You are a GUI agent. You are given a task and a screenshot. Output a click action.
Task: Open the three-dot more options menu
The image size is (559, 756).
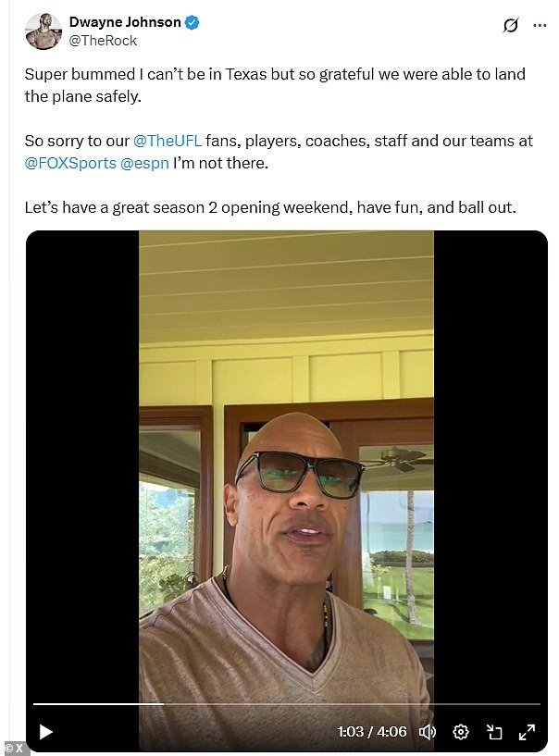point(539,26)
